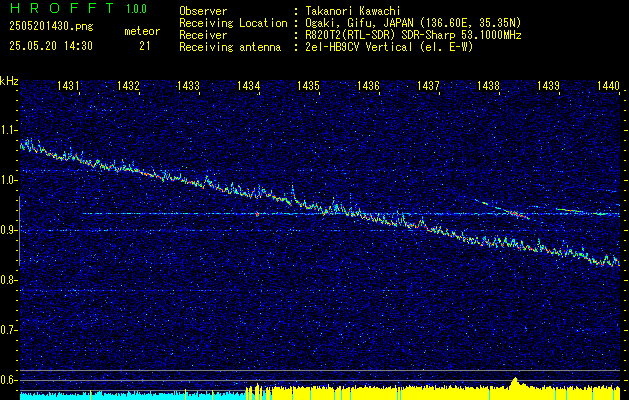Click Ogaki, Gifu, JAPAN location text
629x400 pixels.
(412, 23)
